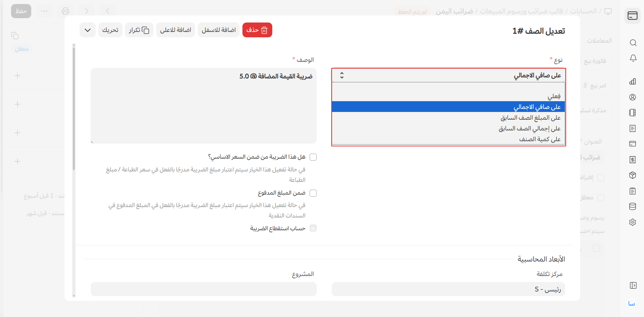Click the search icon in the sidebar
This screenshot has width=644, height=317.
(x=633, y=43)
